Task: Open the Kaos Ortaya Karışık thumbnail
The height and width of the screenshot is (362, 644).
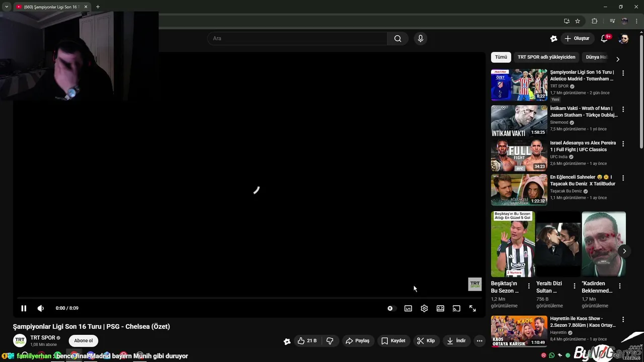Action: point(519,331)
